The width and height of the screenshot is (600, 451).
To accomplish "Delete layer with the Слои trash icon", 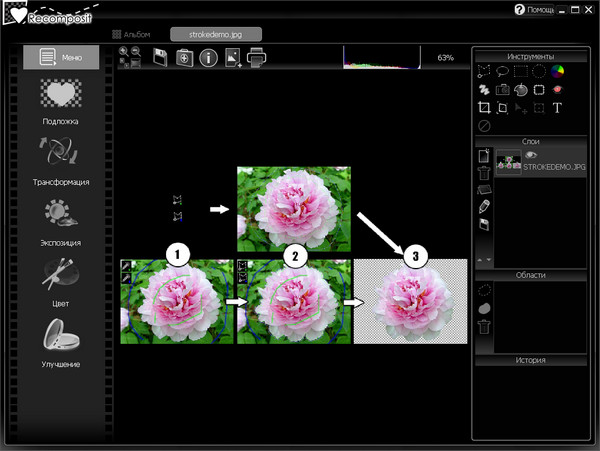I will click(x=484, y=173).
